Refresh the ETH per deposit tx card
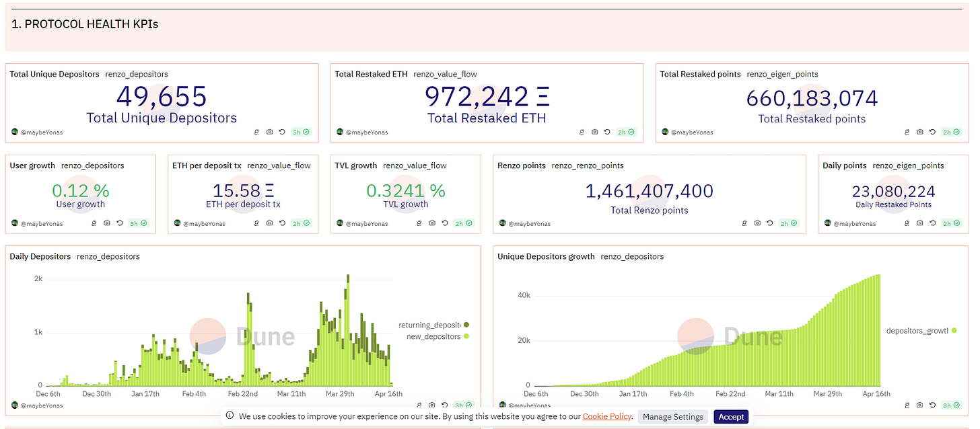 click(x=282, y=223)
